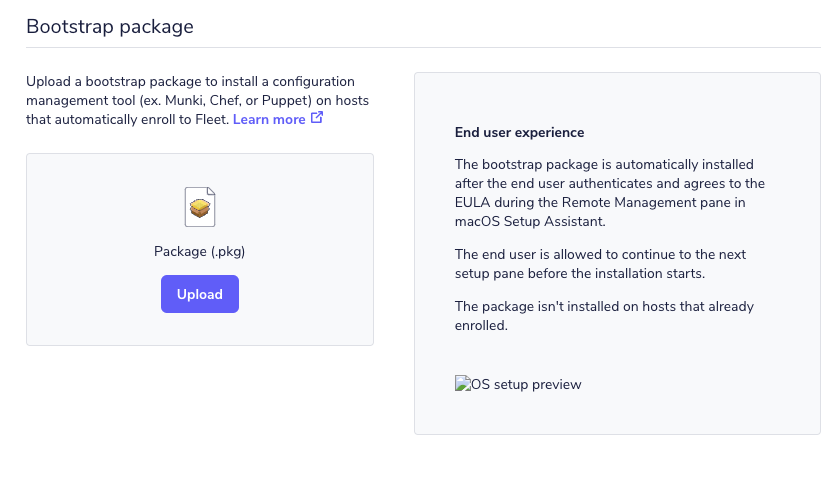Click the external link icon beside Learn more

317,118
